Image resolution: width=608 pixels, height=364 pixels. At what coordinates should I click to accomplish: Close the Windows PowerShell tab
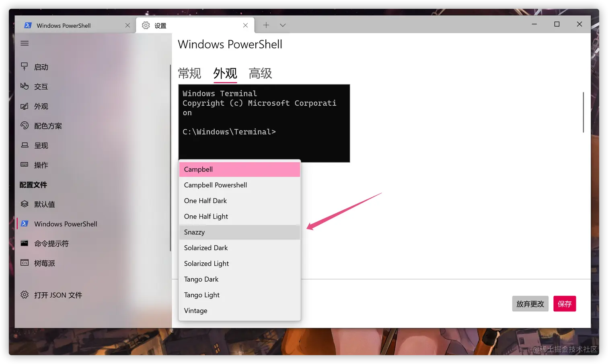coord(127,25)
